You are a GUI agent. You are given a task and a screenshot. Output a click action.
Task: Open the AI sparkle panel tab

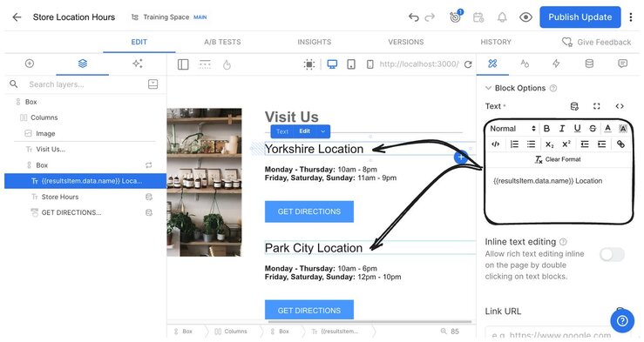coord(138,64)
